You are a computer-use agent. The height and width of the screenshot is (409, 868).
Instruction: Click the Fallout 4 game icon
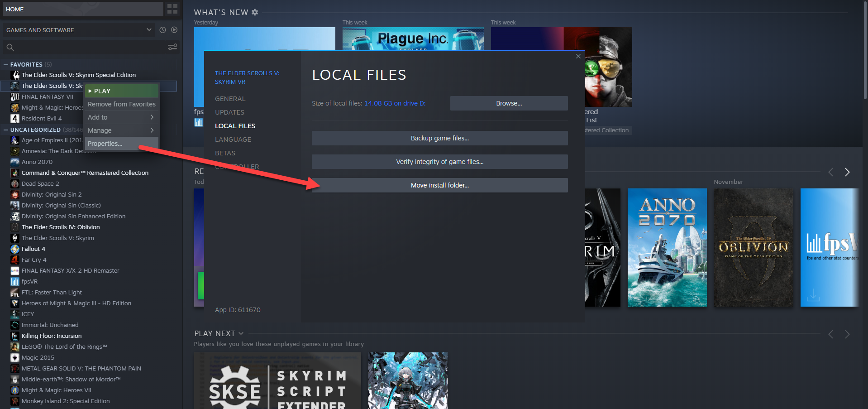point(15,249)
